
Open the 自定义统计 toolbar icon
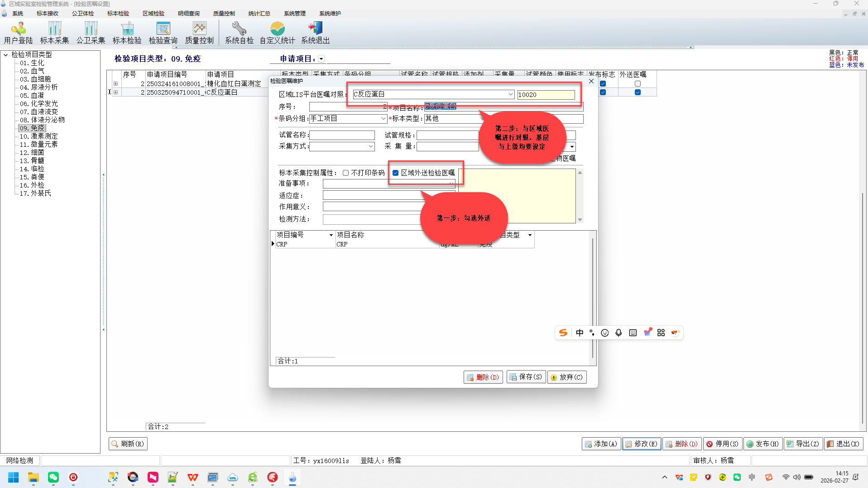tap(277, 33)
